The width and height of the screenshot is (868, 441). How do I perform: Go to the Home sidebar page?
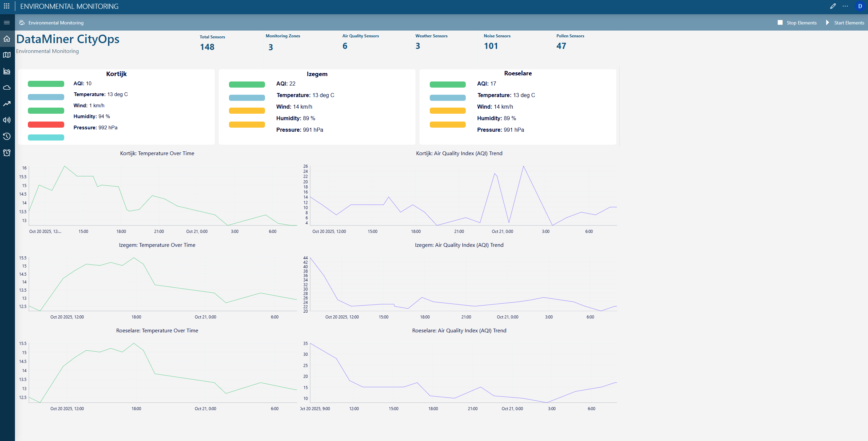pyautogui.click(x=7, y=39)
